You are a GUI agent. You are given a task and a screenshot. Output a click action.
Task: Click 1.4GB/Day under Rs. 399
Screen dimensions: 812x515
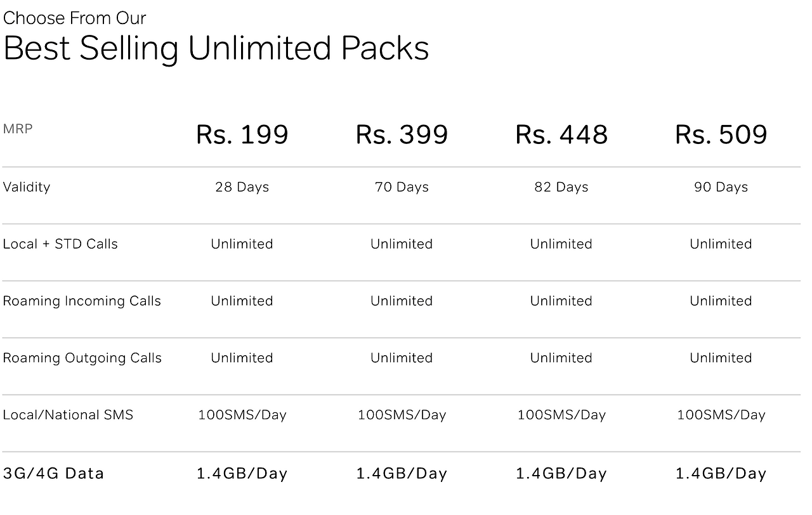tap(402, 474)
